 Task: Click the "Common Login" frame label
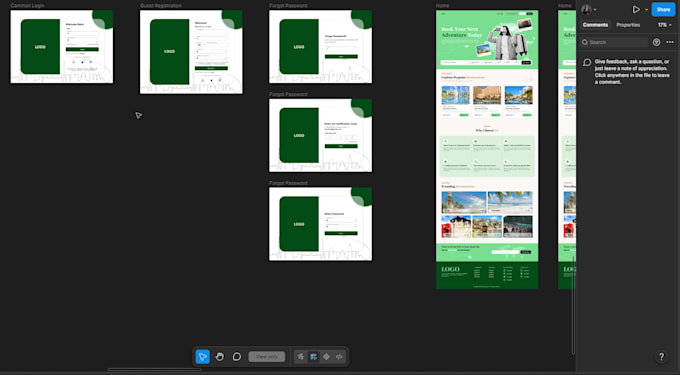tap(27, 6)
